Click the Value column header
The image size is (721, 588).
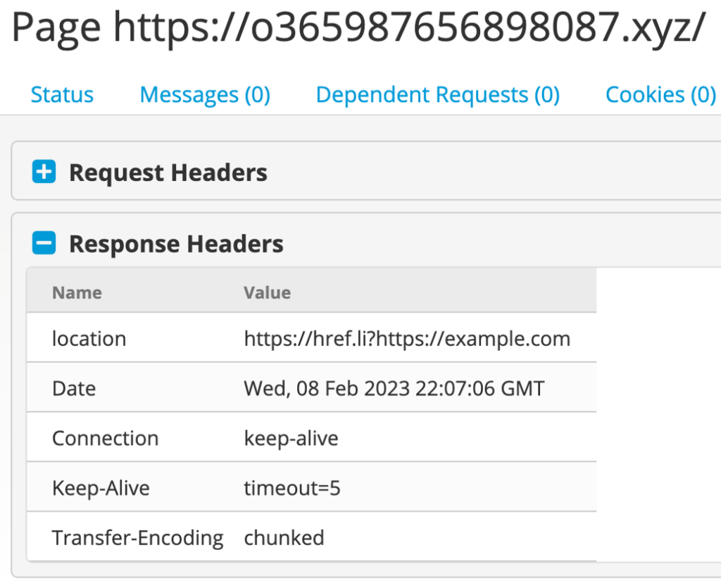pyautogui.click(x=267, y=292)
